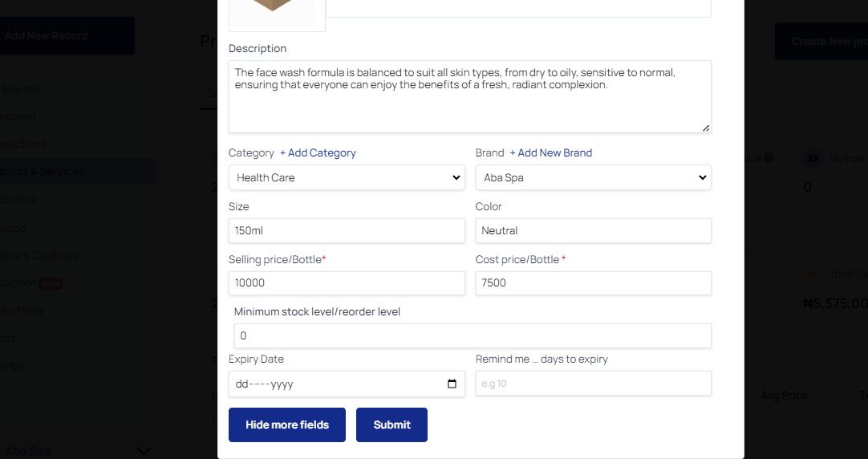Viewport: 868px width, 459px height.
Task: Focus the Cost price/Bottle field
Action: coord(594,283)
